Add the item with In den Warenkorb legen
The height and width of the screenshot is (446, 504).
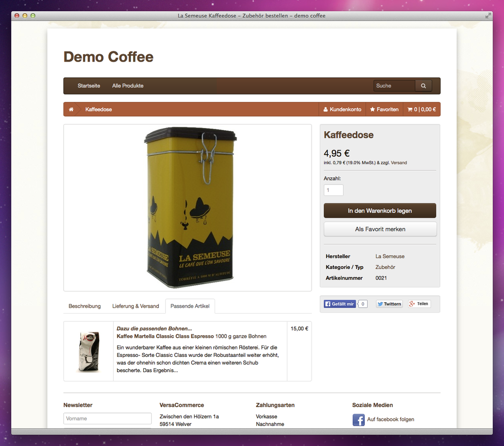click(x=380, y=211)
